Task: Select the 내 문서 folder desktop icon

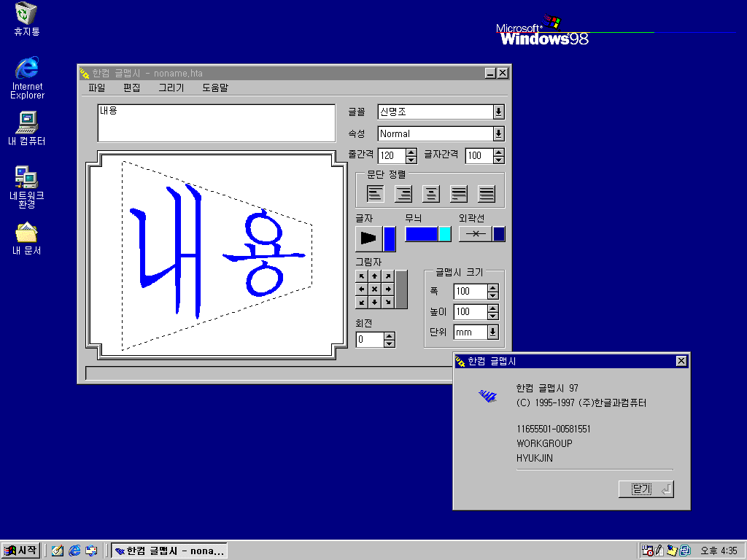Action: pyautogui.click(x=27, y=238)
